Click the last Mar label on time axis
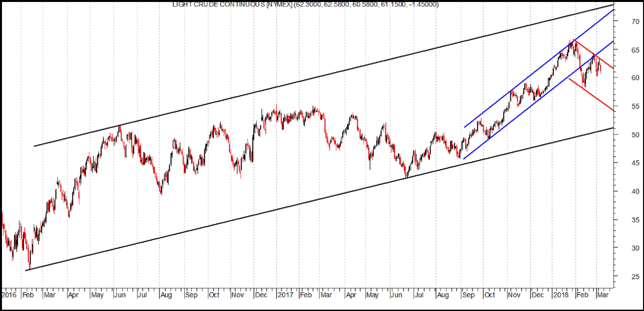This screenshot has height=311, width=644. pos(603,295)
